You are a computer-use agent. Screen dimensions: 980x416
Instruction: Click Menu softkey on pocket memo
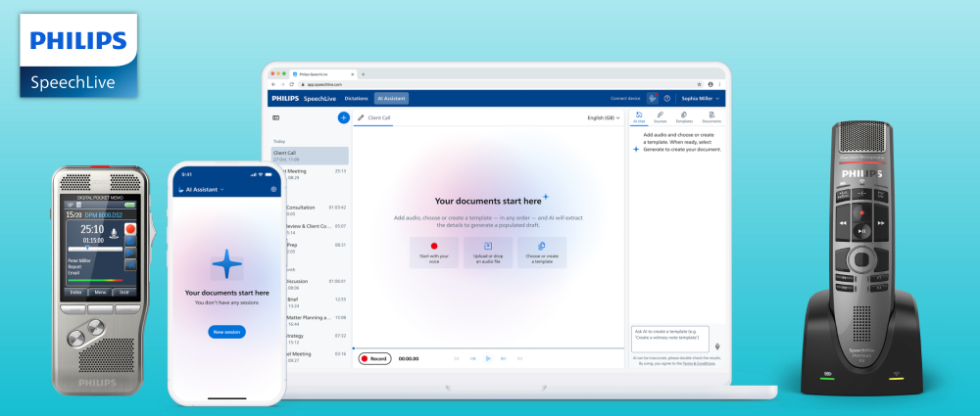coord(100,292)
